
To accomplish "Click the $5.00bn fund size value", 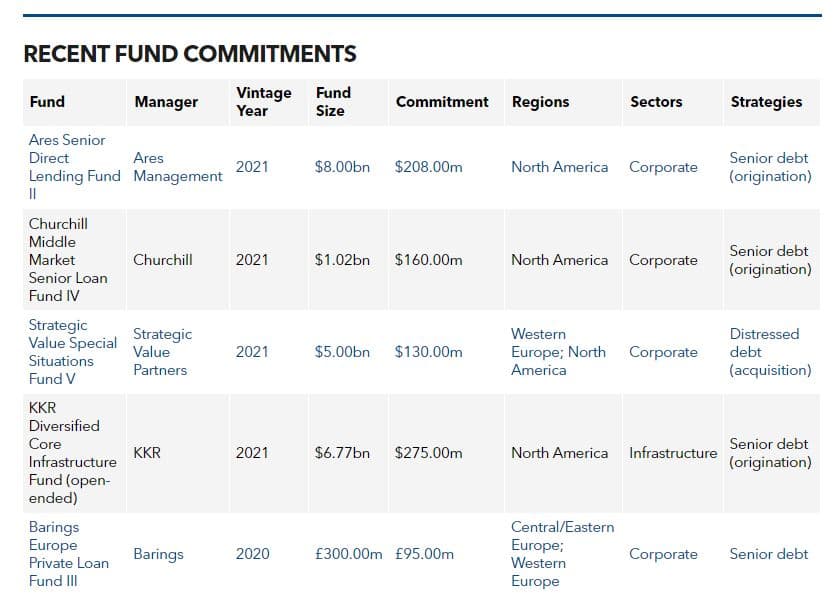I will (x=342, y=352).
